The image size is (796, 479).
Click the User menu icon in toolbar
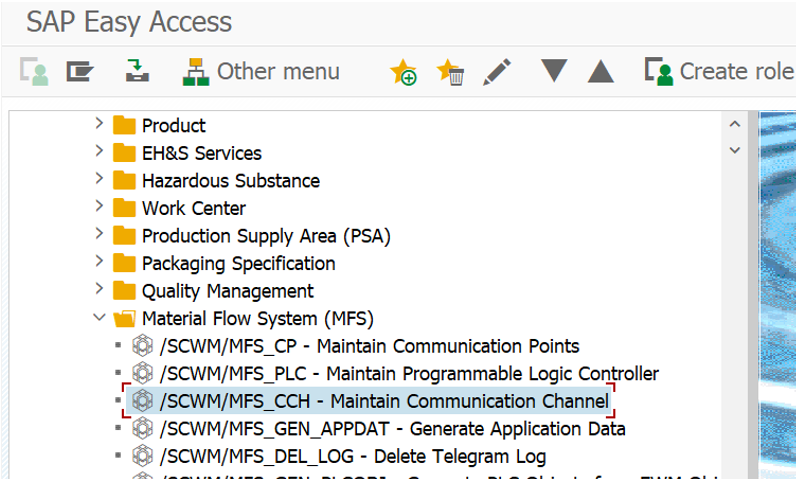pyautogui.click(x=34, y=71)
